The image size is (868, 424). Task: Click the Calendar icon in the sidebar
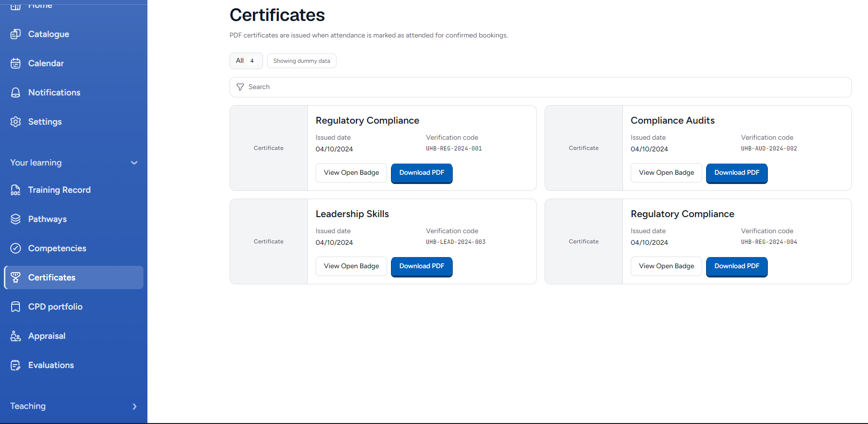[16, 63]
